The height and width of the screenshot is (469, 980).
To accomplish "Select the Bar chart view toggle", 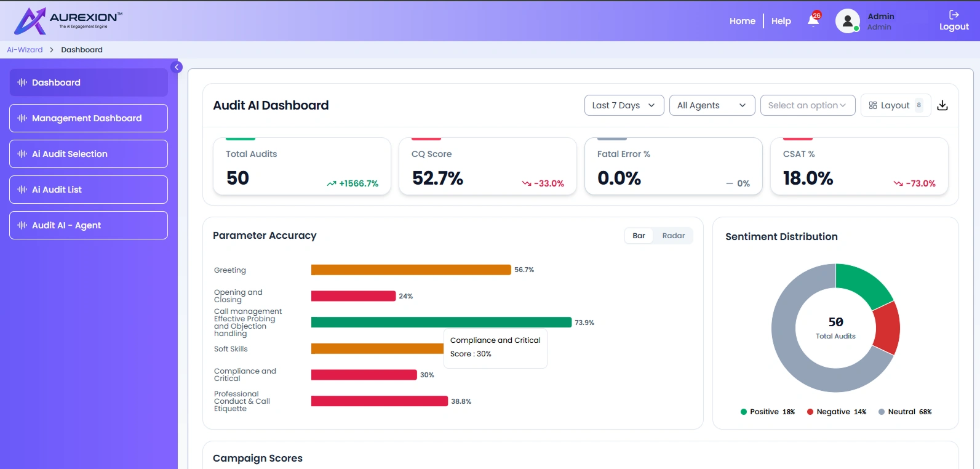I will pyautogui.click(x=639, y=236).
